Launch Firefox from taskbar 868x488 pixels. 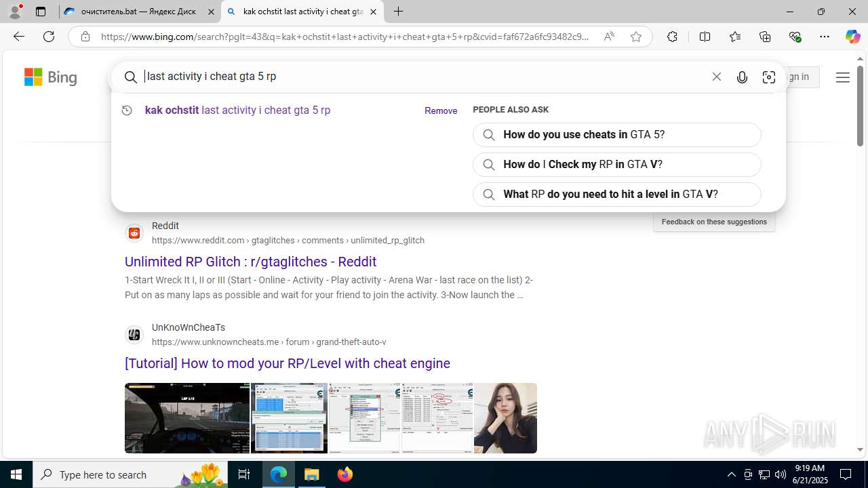pos(345,474)
